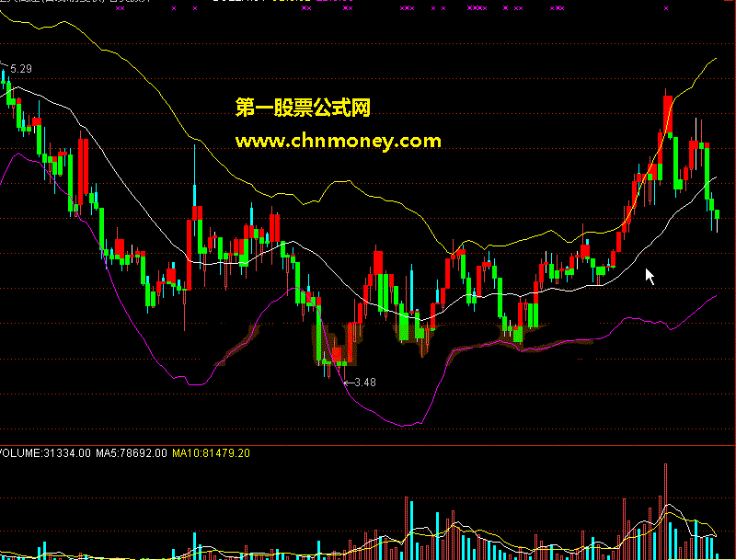Click the 5.29 high price label
736x560 pixels.
click(x=21, y=69)
